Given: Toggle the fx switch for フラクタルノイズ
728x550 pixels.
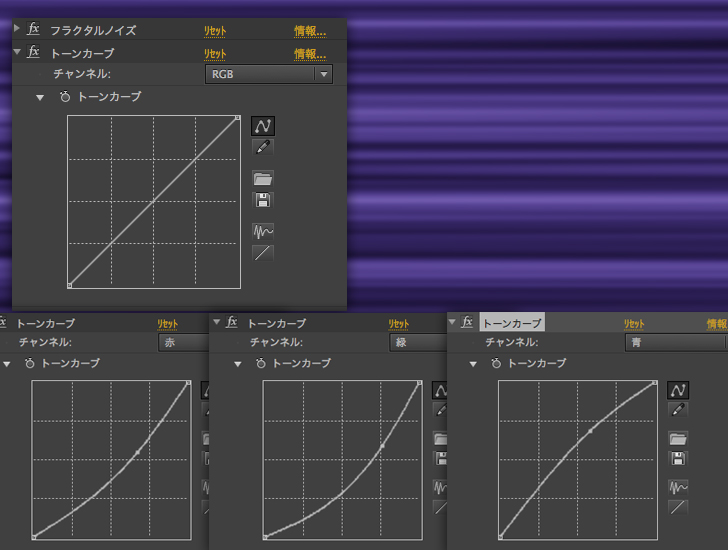Looking at the screenshot, I should click(x=34, y=30).
